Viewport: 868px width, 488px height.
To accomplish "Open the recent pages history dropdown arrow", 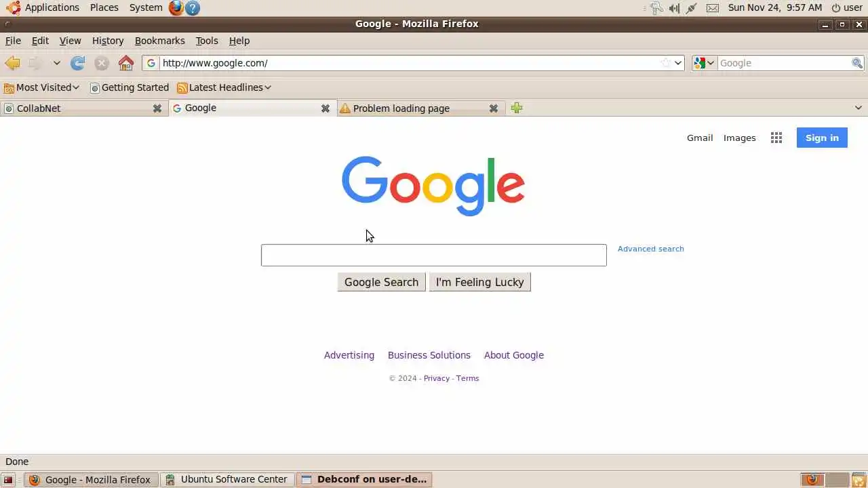I will point(57,63).
